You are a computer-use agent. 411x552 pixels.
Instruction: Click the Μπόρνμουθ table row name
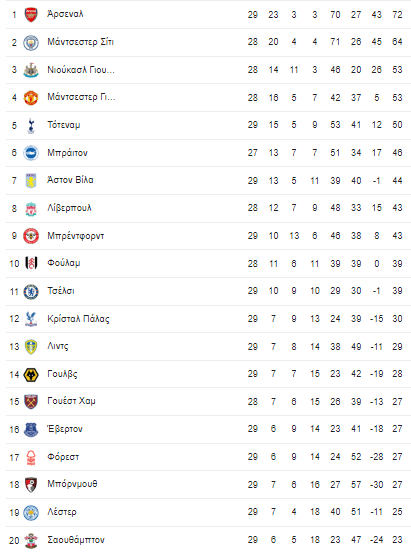(72, 484)
